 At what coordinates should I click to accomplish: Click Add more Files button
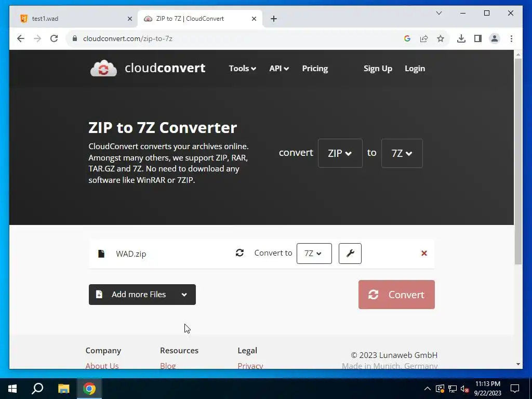[142, 295]
